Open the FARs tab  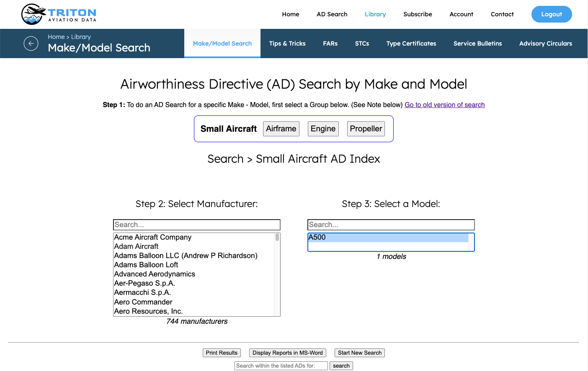[x=330, y=43]
